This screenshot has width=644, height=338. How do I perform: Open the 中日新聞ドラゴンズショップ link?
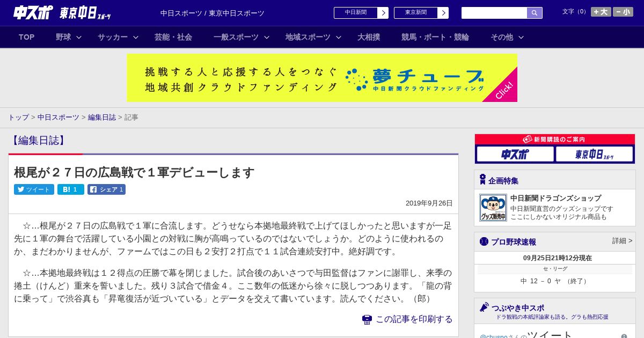(555, 198)
